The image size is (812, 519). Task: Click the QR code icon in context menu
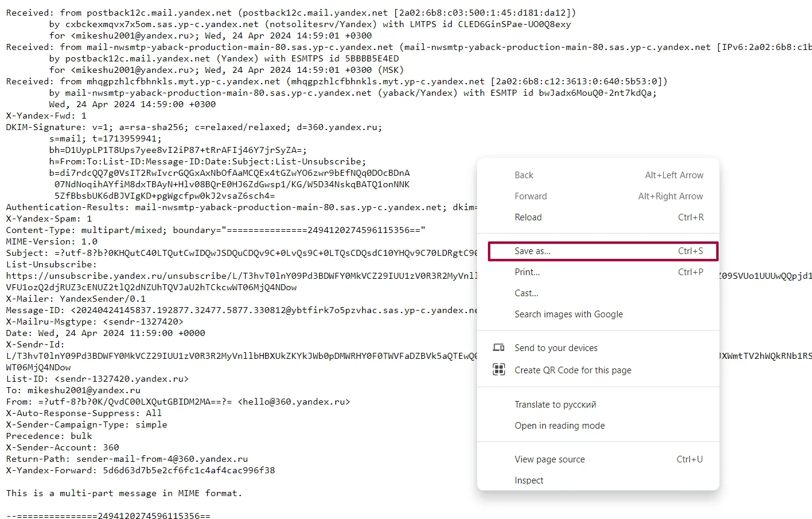[499, 370]
